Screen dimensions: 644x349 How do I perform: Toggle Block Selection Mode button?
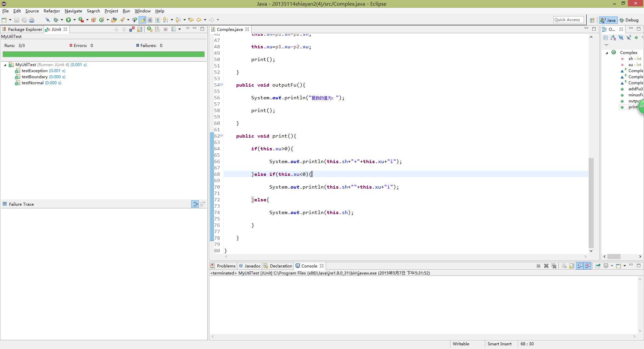tap(150, 20)
